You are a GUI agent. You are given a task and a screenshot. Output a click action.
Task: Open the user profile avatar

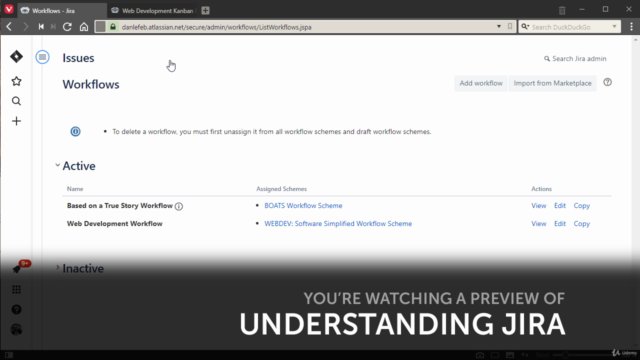coord(16,329)
